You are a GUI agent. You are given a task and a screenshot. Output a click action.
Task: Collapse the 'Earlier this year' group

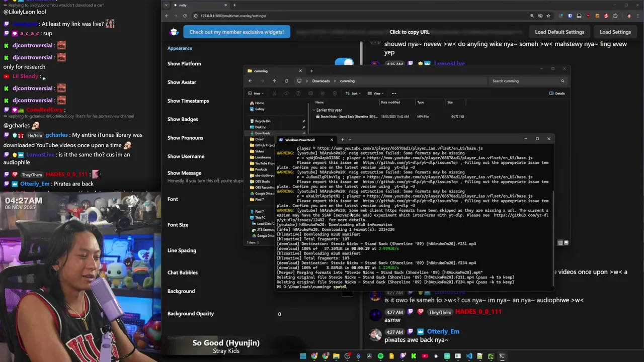pyautogui.click(x=314, y=110)
